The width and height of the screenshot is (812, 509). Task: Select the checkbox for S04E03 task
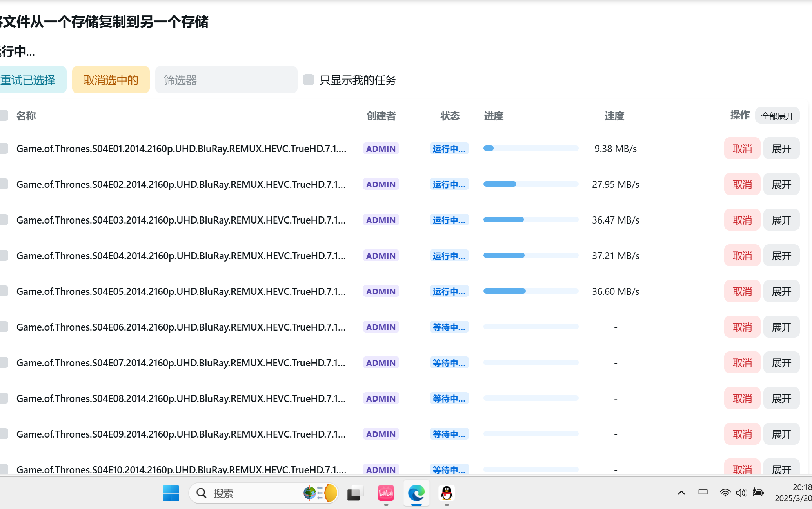click(4, 220)
